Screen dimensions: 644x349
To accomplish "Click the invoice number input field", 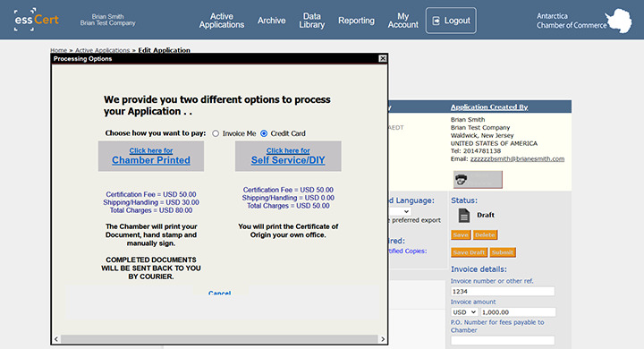I will pyautogui.click(x=503, y=292).
